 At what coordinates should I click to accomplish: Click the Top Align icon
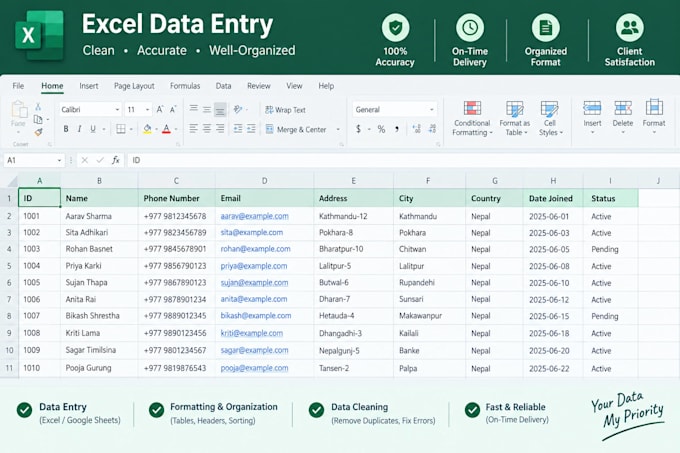pyautogui.click(x=194, y=108)
